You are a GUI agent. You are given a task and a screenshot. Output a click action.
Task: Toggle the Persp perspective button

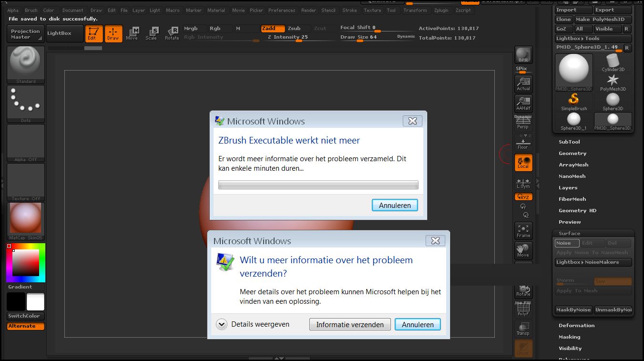(523, 123)
